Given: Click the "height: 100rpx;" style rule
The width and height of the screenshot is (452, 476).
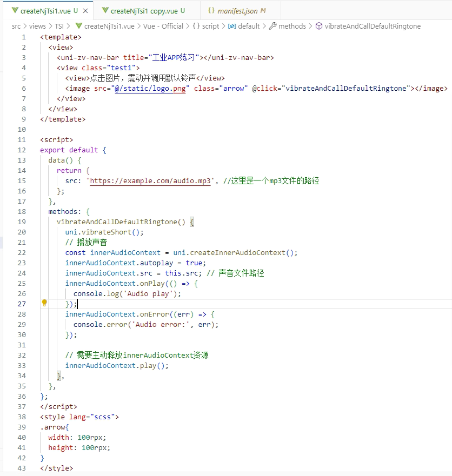Looking at the screenshot, I should 79,448.
